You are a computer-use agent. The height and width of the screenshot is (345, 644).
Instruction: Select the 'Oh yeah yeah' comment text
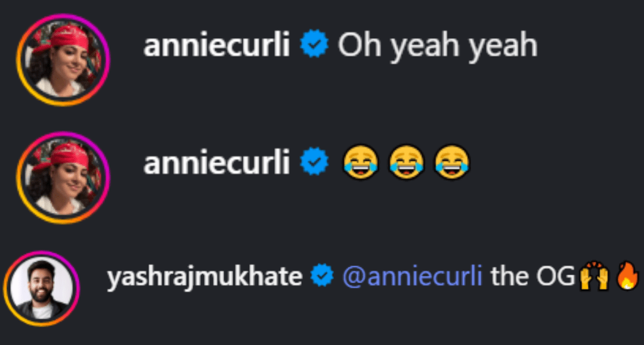[x=438, y=46]
